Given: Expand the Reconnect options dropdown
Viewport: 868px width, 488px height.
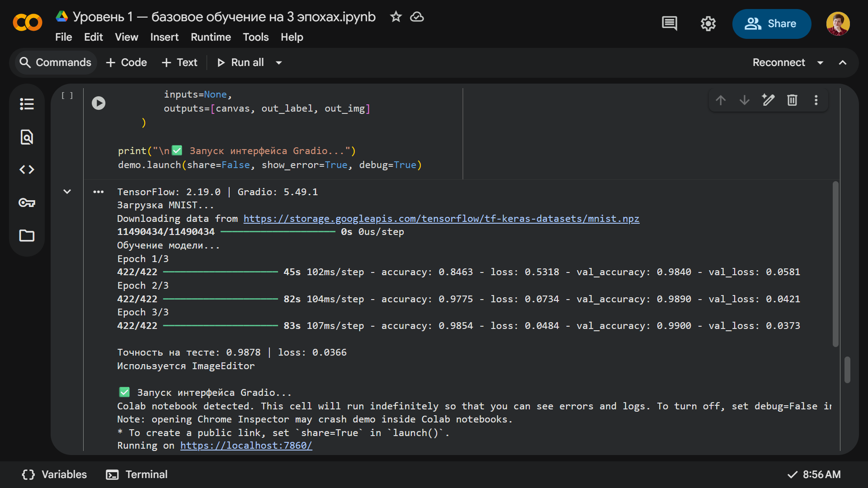Looking at the screenshot, I should 820,63.
